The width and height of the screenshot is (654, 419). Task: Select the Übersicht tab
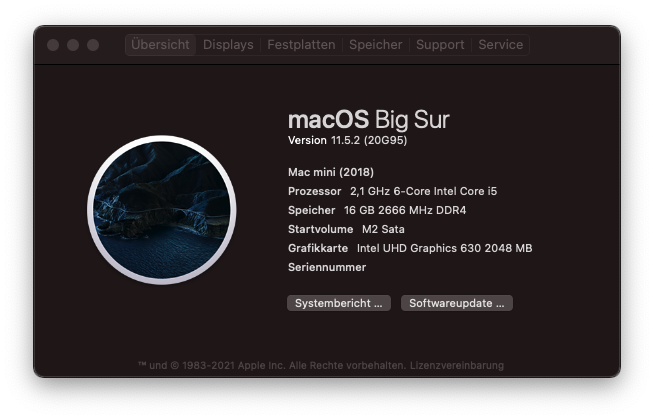(x=160, y=45)
